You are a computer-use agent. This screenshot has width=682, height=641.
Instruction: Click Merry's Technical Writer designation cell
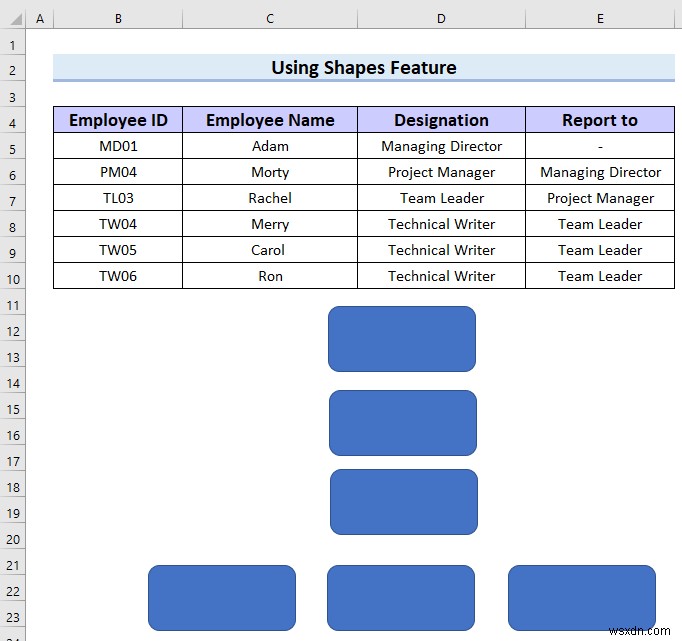pos(441,224)
